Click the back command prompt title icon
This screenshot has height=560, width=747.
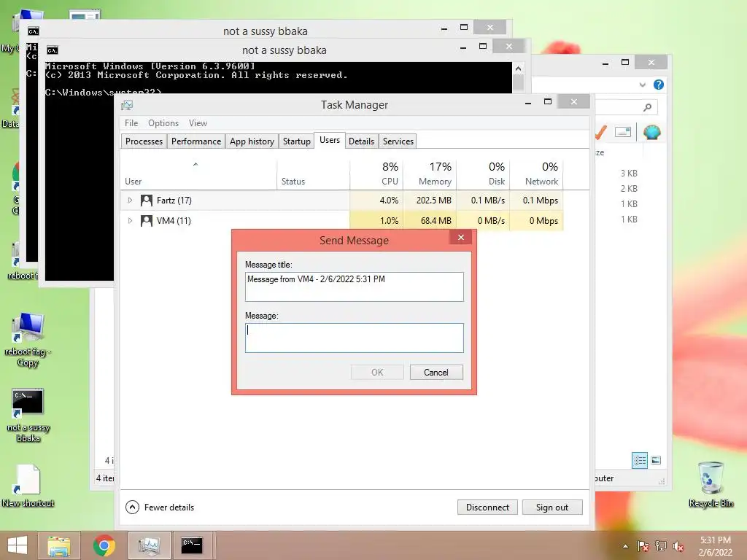tap(34, 31)
